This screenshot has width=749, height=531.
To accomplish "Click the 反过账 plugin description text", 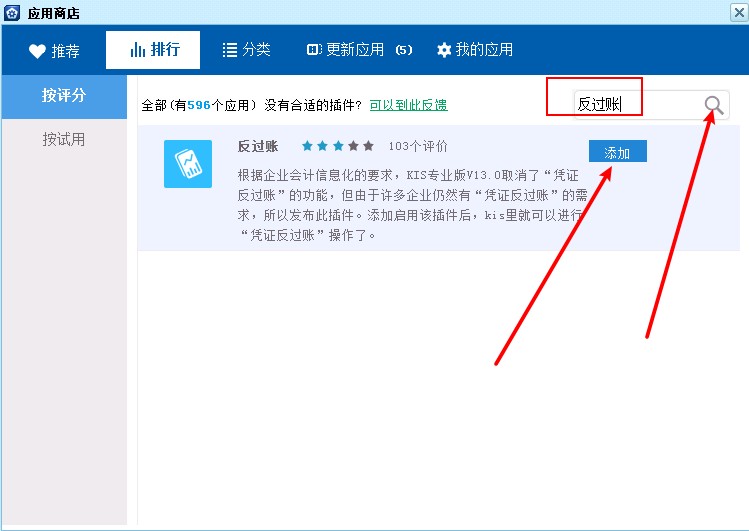I will pyautogui.click(x=410, y=204).
